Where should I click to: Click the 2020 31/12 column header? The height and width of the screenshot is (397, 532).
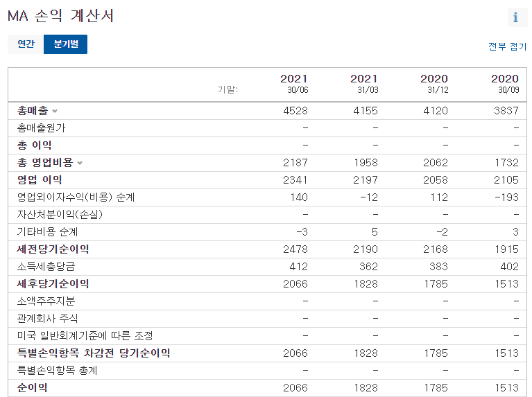point(434,84)
